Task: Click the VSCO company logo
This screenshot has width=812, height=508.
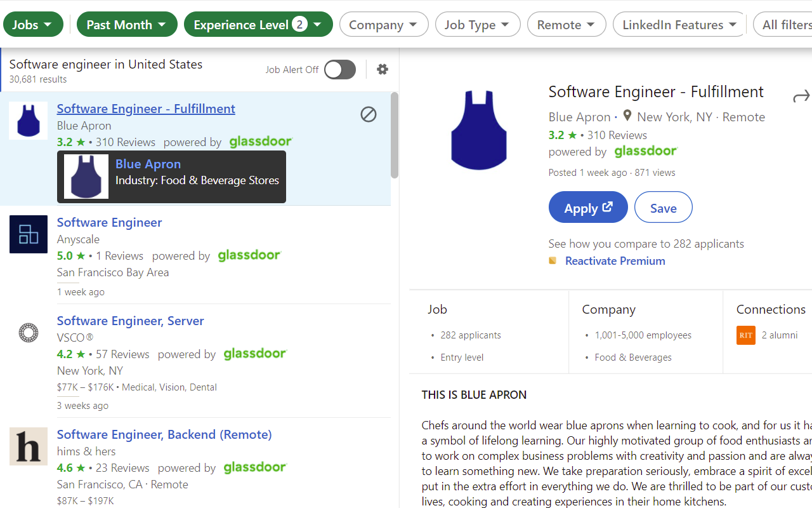Action: [x=29, y=333]
